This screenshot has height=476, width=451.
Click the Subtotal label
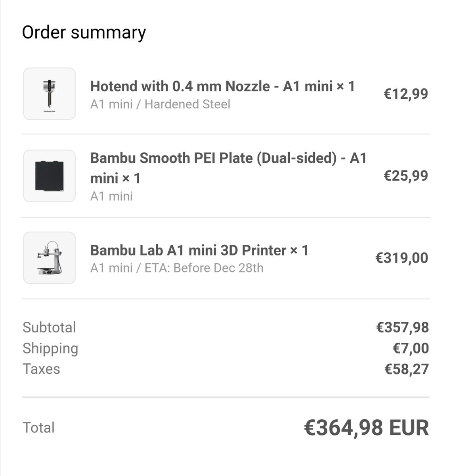click(x=49, y=327)
